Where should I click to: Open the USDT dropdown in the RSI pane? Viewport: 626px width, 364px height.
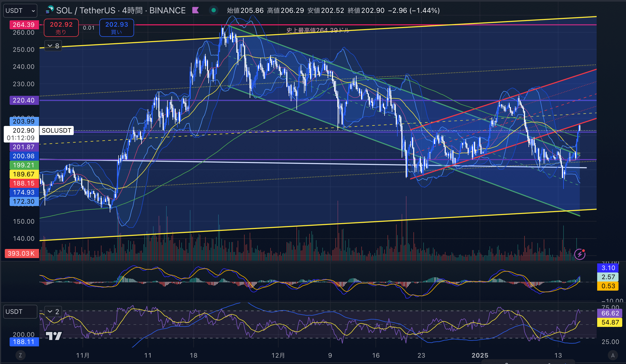click(20, 312)
